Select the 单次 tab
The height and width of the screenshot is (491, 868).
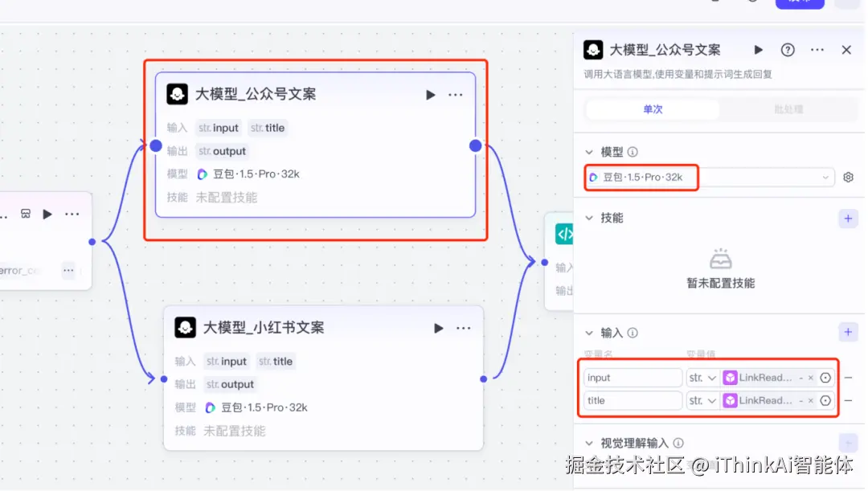(x=651, y=108)
